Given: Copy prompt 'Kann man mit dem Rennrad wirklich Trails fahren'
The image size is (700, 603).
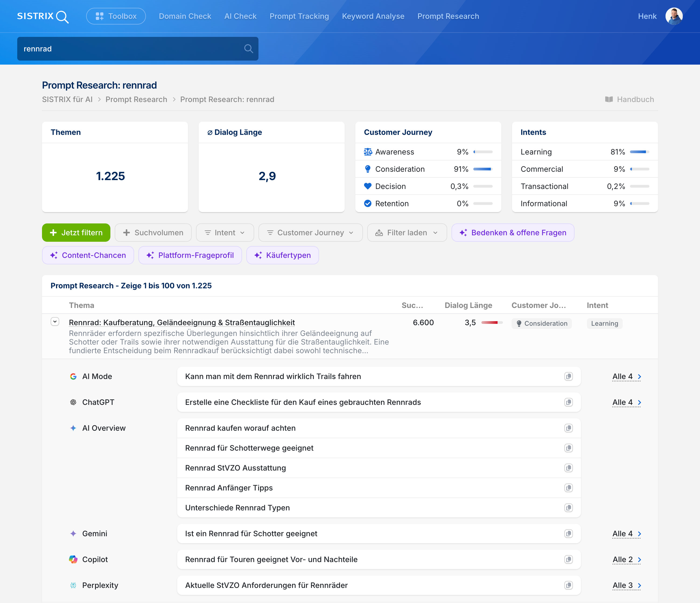Looking at the screenshot, I should (x=569, y=376).
